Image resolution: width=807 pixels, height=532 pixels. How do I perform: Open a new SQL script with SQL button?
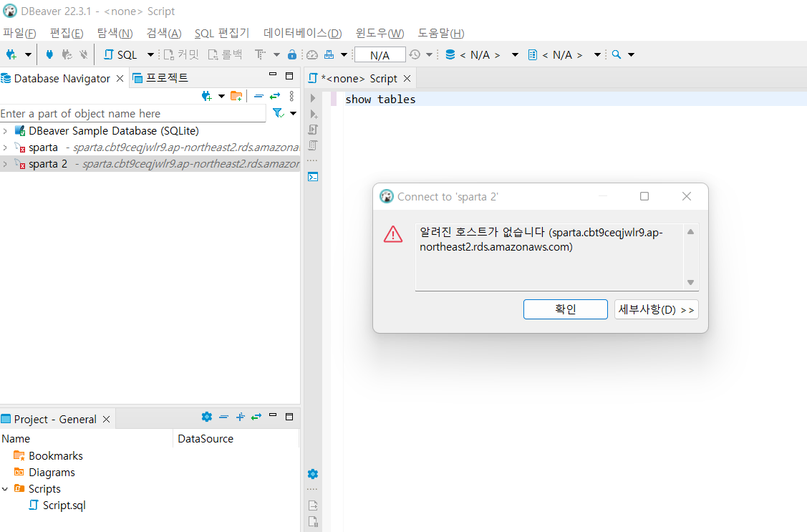click(x=120, y=54)
